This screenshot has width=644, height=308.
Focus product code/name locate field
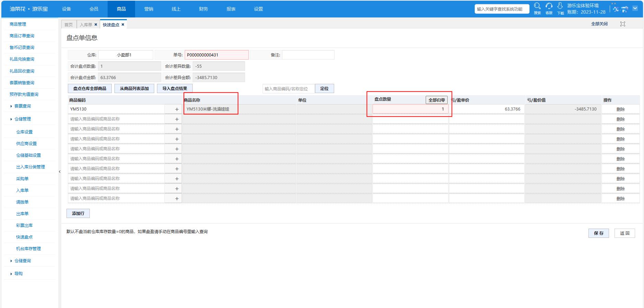click(x=289, y=89)
